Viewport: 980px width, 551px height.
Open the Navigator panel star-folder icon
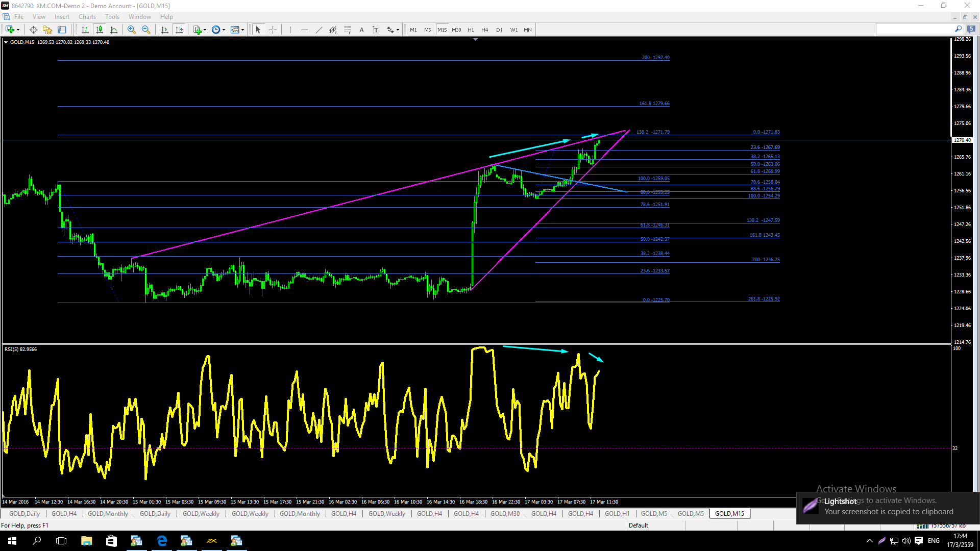47,30
